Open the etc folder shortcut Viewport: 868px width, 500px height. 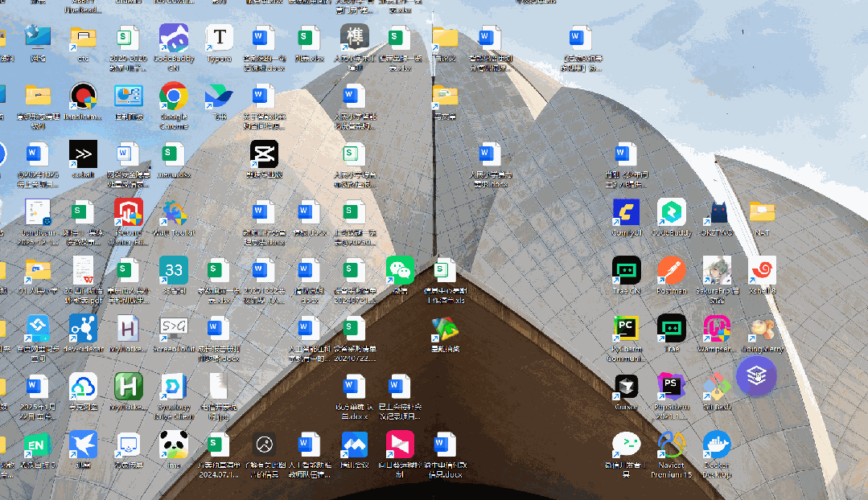[x=83, y=39]
